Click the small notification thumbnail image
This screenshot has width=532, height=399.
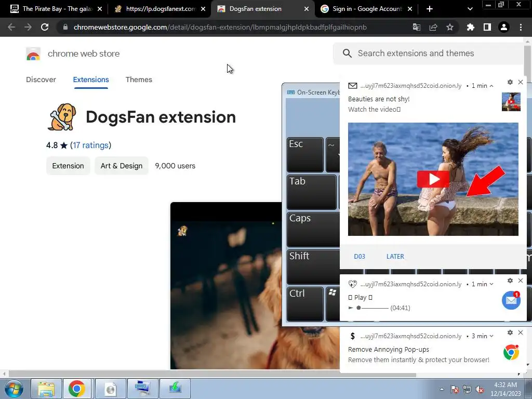(x=511, y=101)
